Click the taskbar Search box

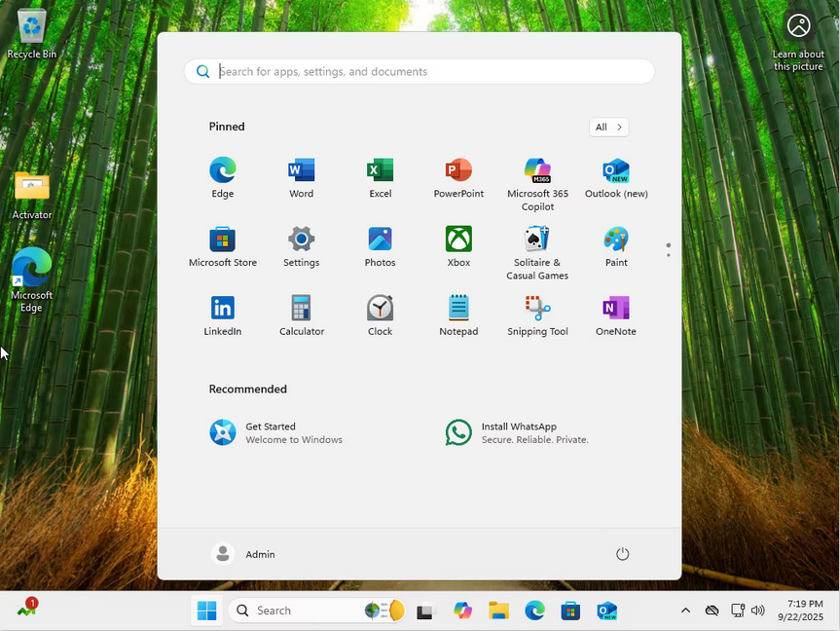pos(316,611)
